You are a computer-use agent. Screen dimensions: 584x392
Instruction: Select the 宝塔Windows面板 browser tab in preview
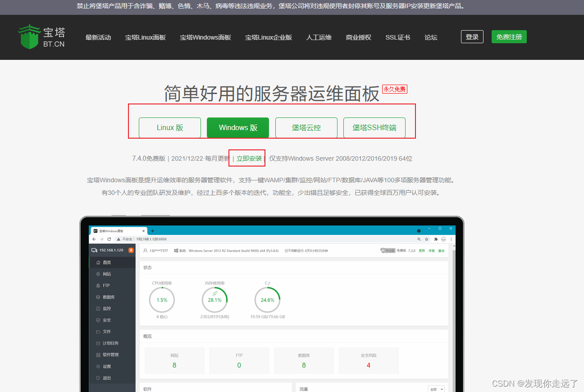119,230
